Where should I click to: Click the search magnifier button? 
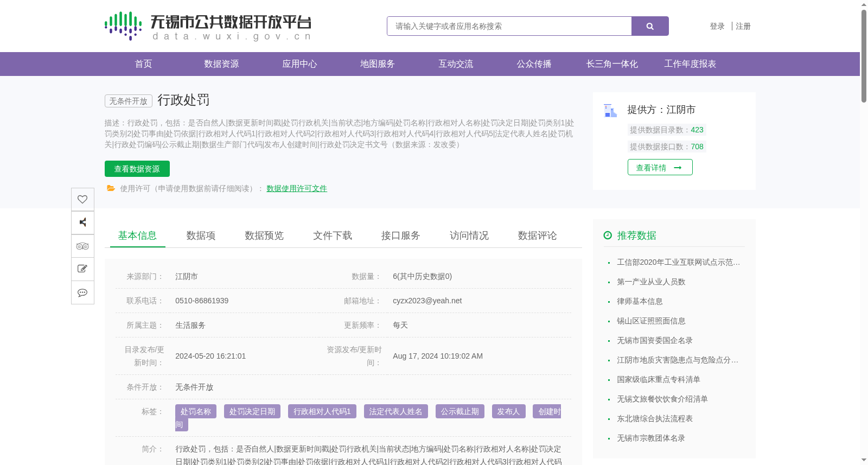tap(650, 26)
